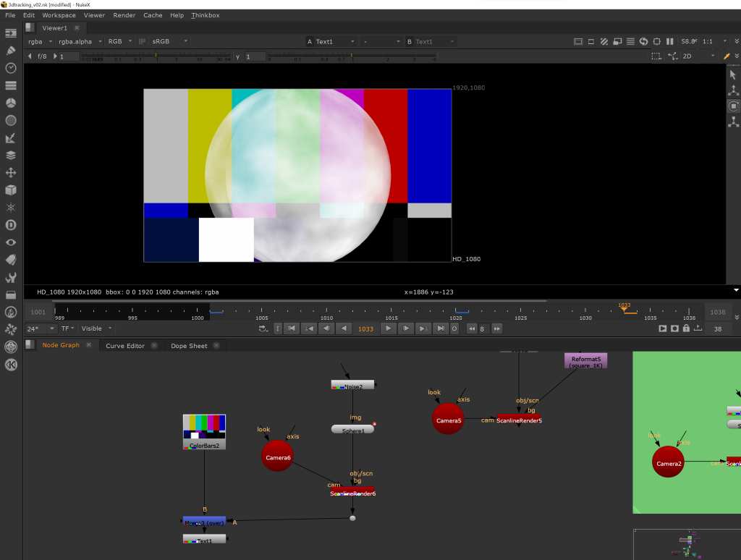Open the Image nodes toolbar menu
Image resolution: width=741 pixels, height=560 pixels.
click(11, 33)
